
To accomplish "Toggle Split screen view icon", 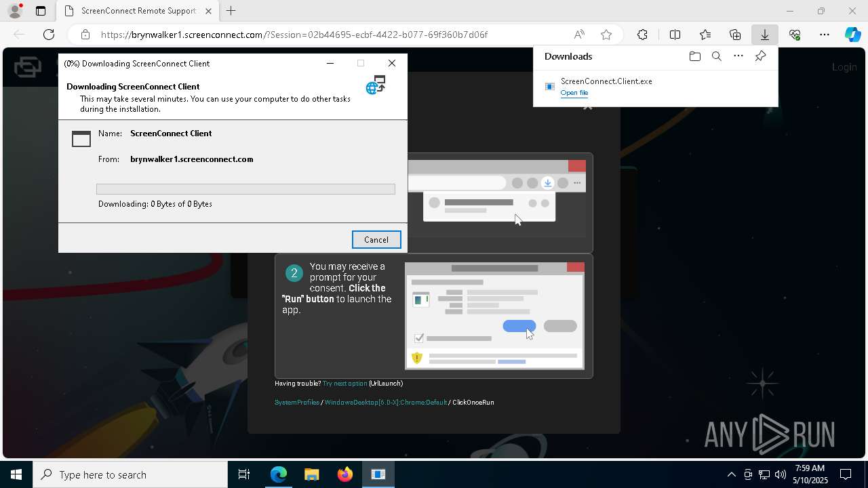I will [x=675, y=35].
